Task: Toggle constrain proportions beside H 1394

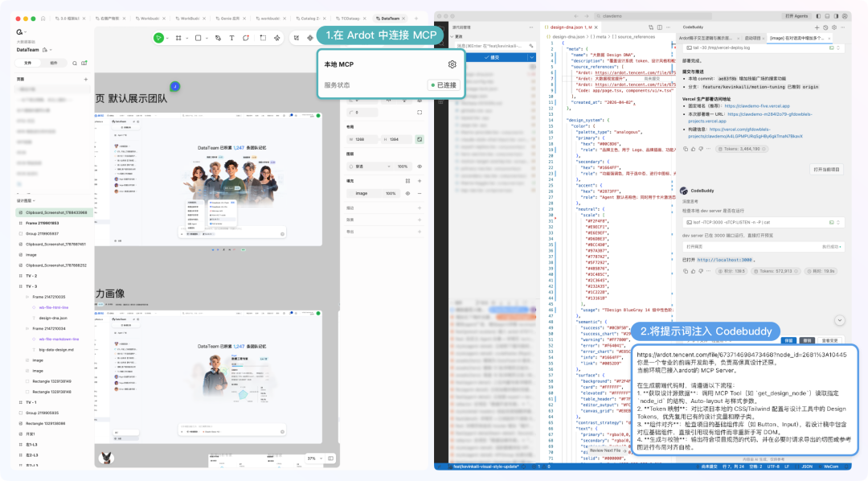Action: pos(420,139)
